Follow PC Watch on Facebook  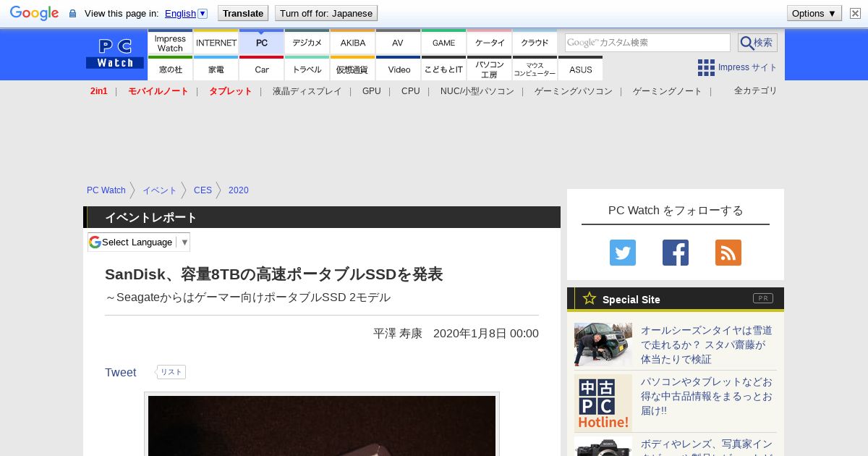click(676, 253)
